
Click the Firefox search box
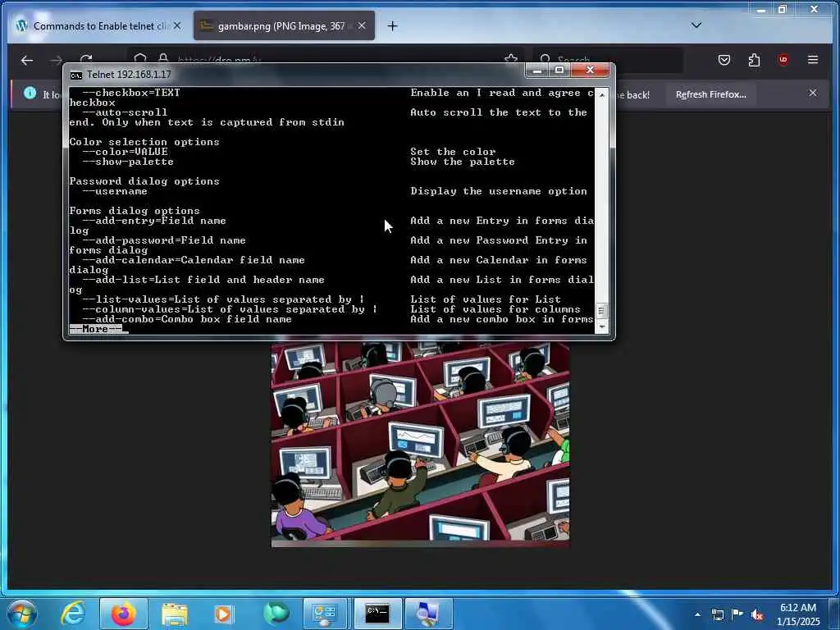click(608, 60)
